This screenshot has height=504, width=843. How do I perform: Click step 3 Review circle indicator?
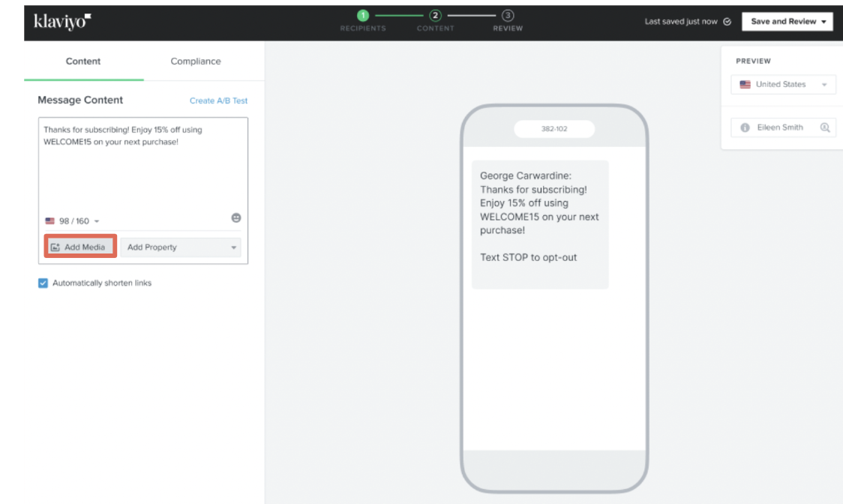[x=508, y=14]
